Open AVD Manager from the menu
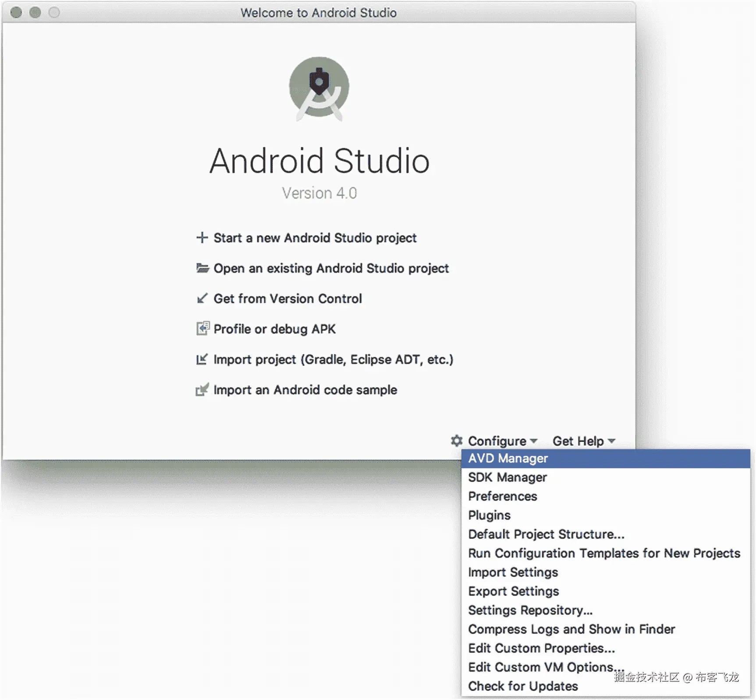Viewport: 756px width, 700px height. 606,458
